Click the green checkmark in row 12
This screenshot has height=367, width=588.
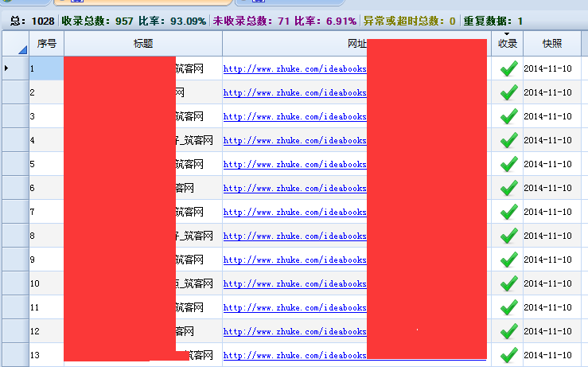508,332
